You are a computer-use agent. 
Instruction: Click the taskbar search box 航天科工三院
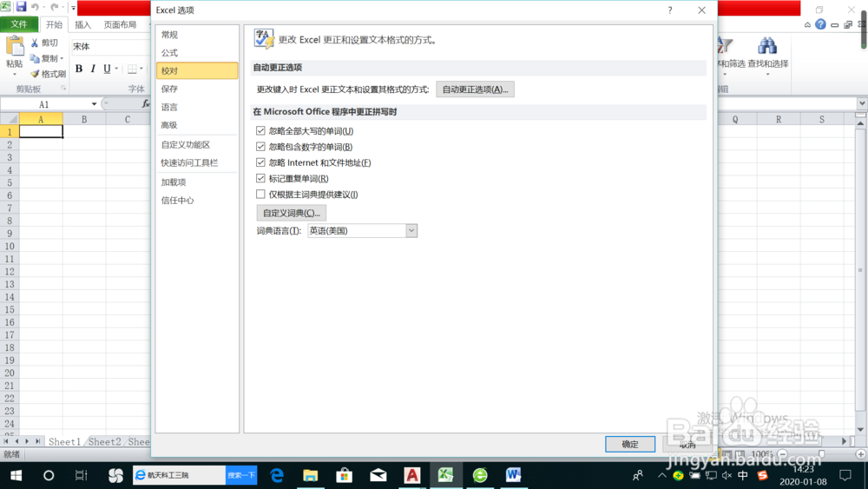[180, 475]
